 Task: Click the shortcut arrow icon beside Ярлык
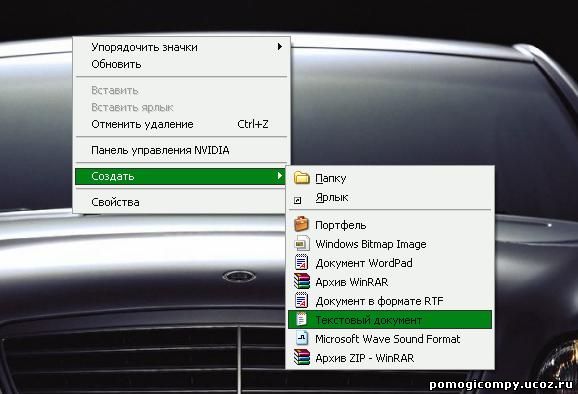coord(297,200)
